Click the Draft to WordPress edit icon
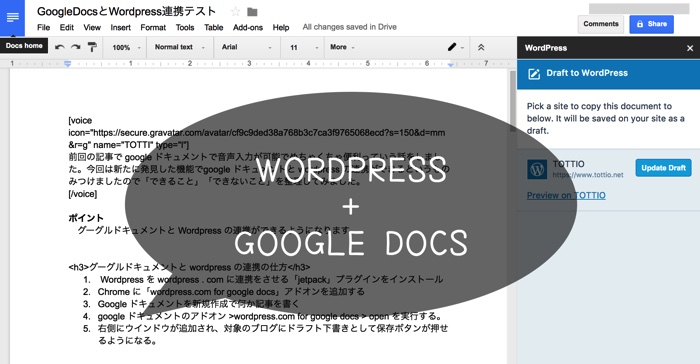Screen dimensions: 700x364 (534, 74)
